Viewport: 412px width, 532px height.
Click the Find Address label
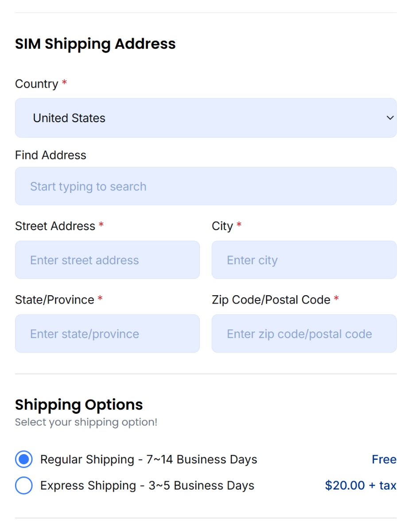click(x=51, y=155)
